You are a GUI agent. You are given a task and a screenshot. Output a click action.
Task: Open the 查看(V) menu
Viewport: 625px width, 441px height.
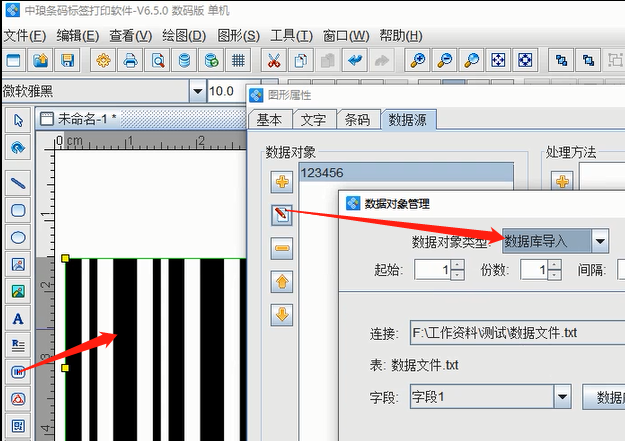[x=131, y=36]
